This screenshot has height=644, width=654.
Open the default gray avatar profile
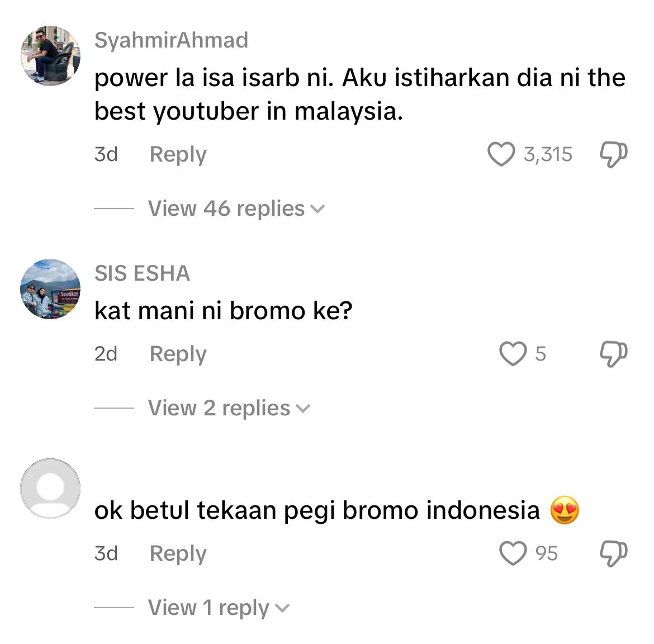[x=50, y=489]
